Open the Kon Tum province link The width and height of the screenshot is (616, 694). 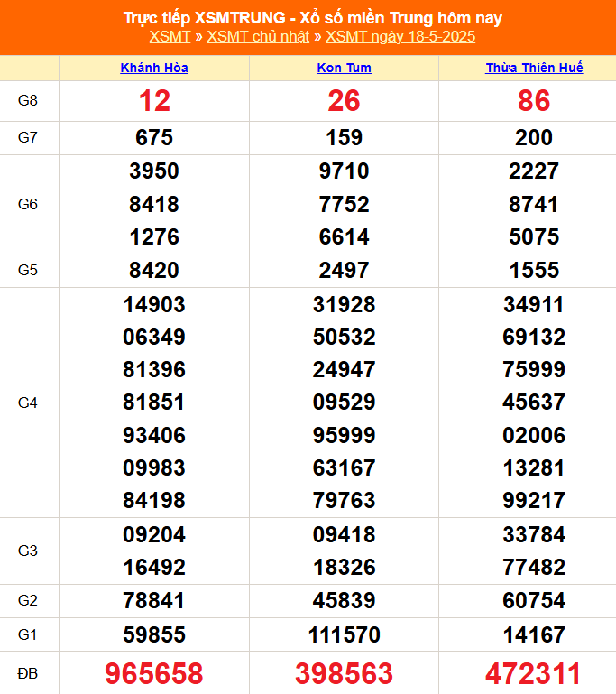point(344,68)
